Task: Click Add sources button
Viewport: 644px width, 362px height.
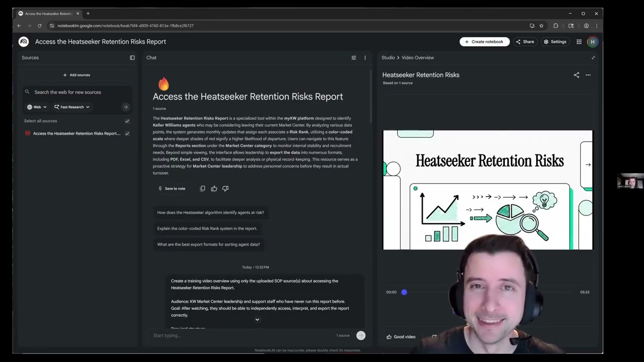Action: click(x=76, y=75)
